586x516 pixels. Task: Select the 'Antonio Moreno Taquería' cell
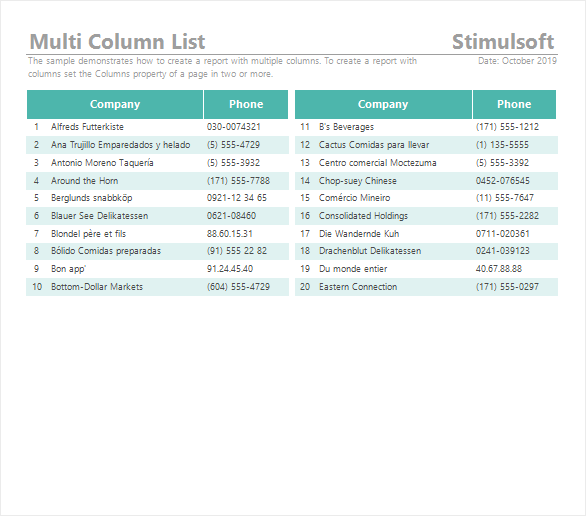point(102,163)
